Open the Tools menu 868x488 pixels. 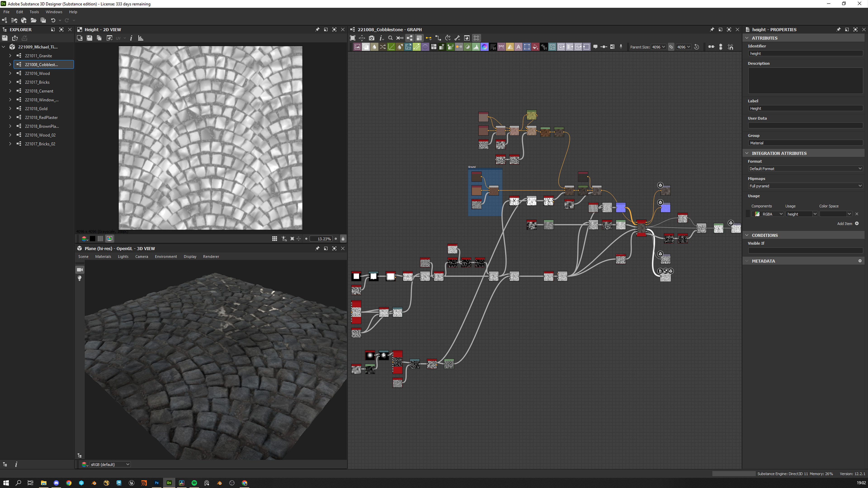coord(34,12)
